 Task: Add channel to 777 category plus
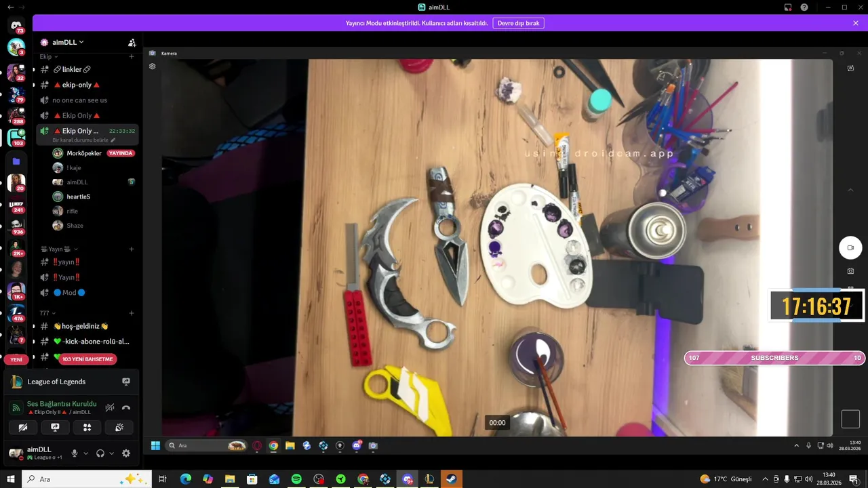tap(132, 313)
